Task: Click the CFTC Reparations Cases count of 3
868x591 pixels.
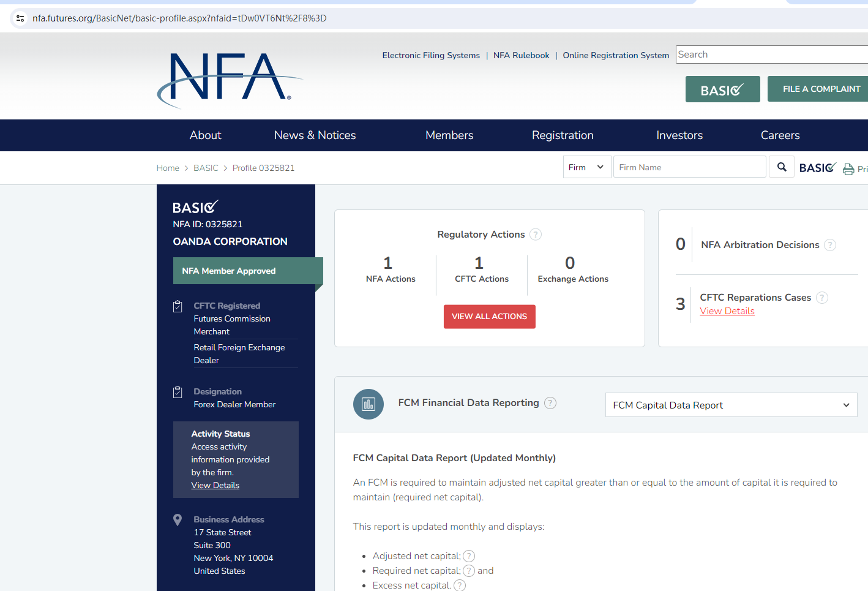Action: 681,304
